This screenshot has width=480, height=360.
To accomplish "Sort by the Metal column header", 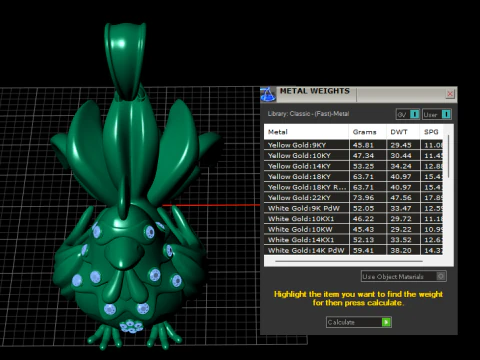I will click(306, 132).
